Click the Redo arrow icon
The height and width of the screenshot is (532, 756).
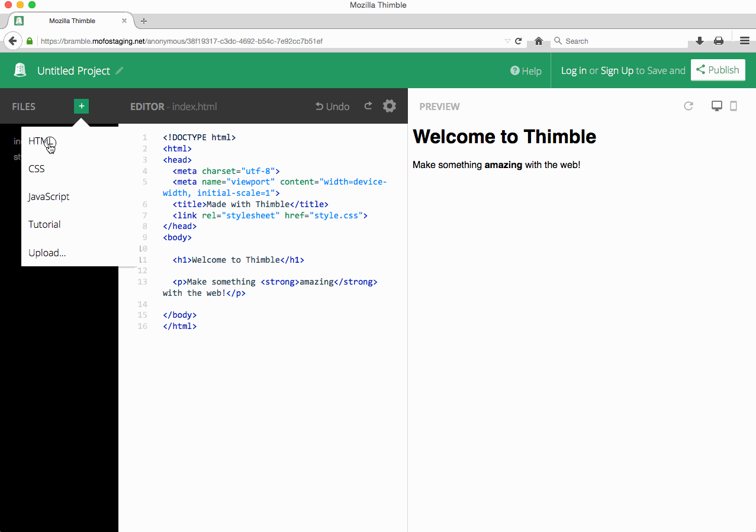368,105
